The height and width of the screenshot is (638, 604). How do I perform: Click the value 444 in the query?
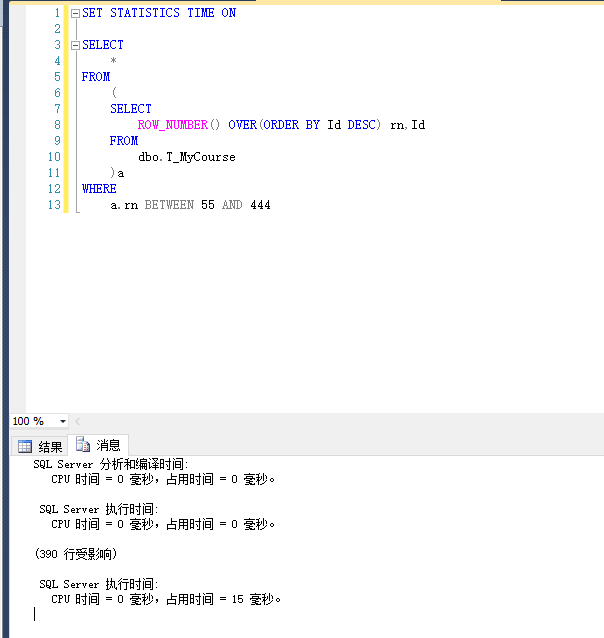tap(260, 205)
